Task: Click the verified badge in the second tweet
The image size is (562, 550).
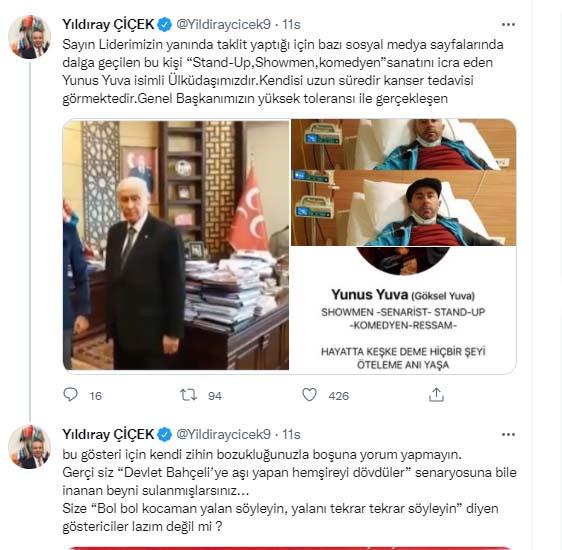Action: [x=165, y=434]
